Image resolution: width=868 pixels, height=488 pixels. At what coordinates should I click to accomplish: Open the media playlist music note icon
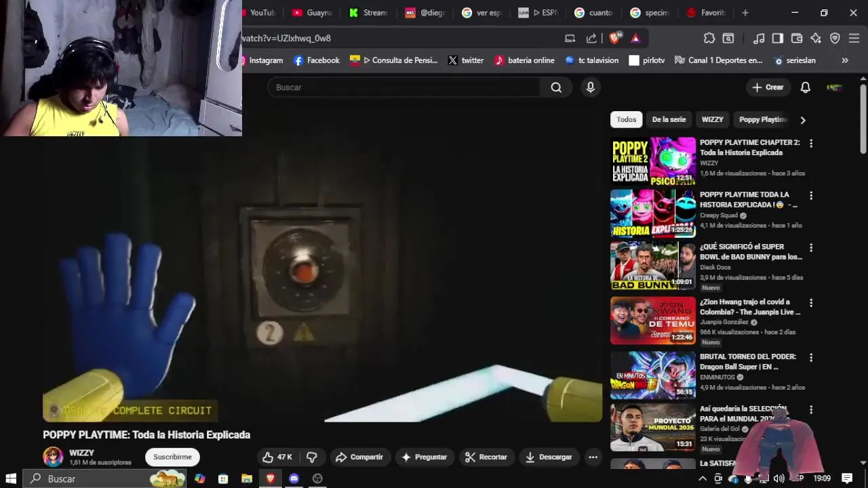759,39
